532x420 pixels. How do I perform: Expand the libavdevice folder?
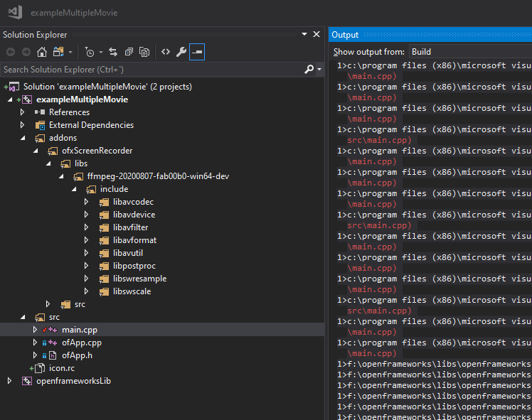(86, 215)
